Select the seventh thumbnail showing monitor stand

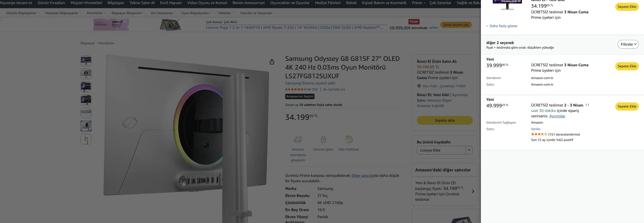[x=86, y=139]
